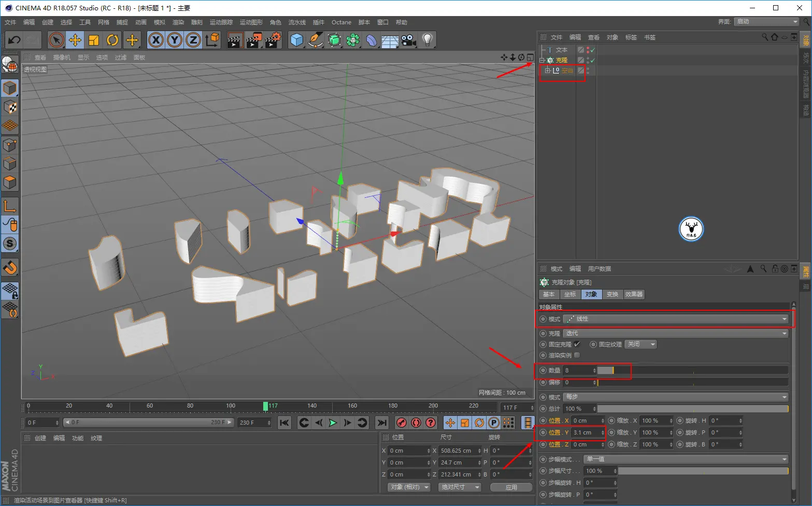Render the active view with the clapperboard icon
The width and height of the screenshot is (812, 506).
(x=235, y=40)
